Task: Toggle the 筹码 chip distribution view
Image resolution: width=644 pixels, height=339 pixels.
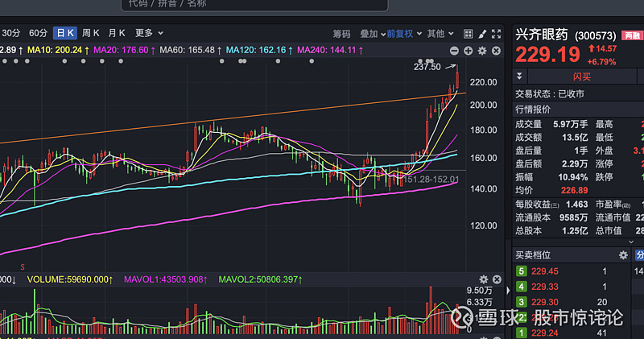Action: click(341, 34)
